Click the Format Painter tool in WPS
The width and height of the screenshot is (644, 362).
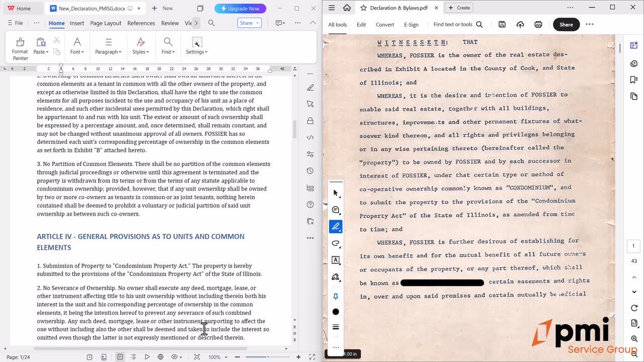click(x=20, y=48)
